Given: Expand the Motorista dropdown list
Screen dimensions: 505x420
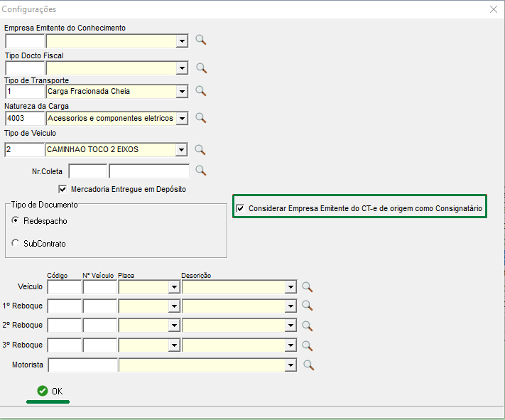Looking at the screenshot, I should (290, 365).
